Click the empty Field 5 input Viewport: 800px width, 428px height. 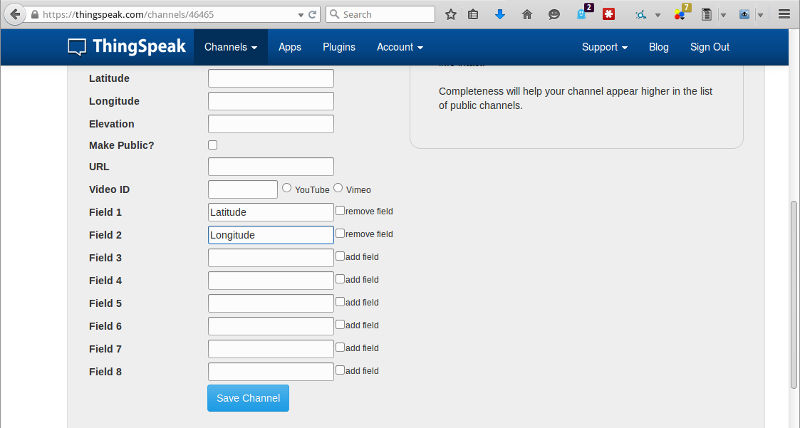tap(271, 303)
